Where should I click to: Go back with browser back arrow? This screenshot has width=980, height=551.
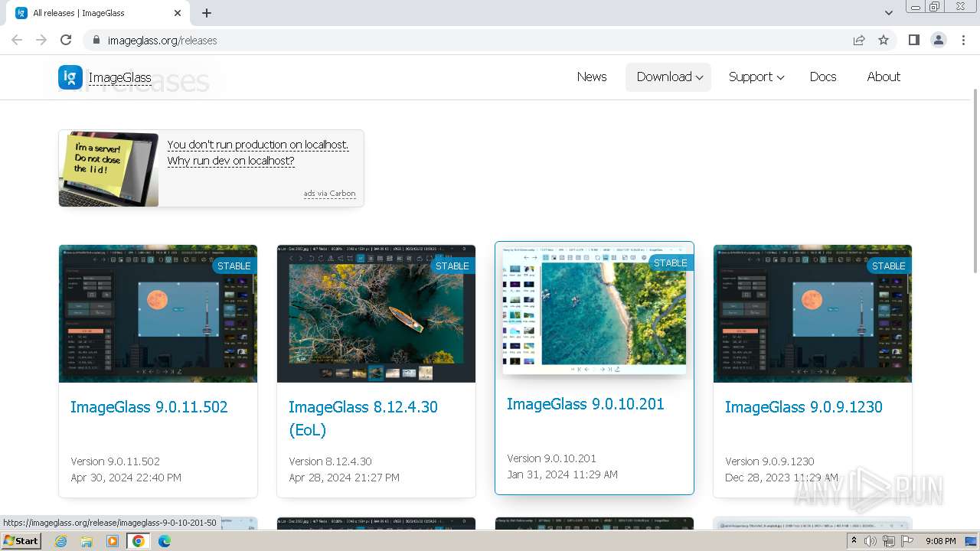[x=17, y=40]
